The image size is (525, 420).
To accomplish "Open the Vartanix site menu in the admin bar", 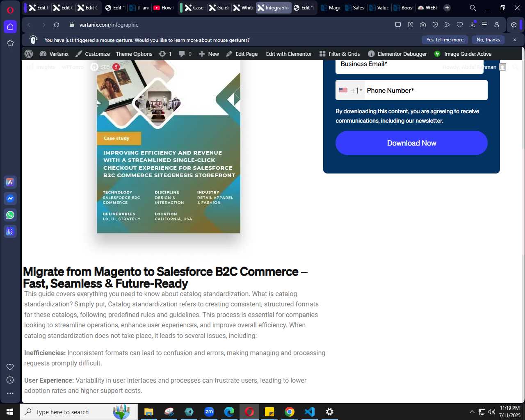I will (54, 54).
